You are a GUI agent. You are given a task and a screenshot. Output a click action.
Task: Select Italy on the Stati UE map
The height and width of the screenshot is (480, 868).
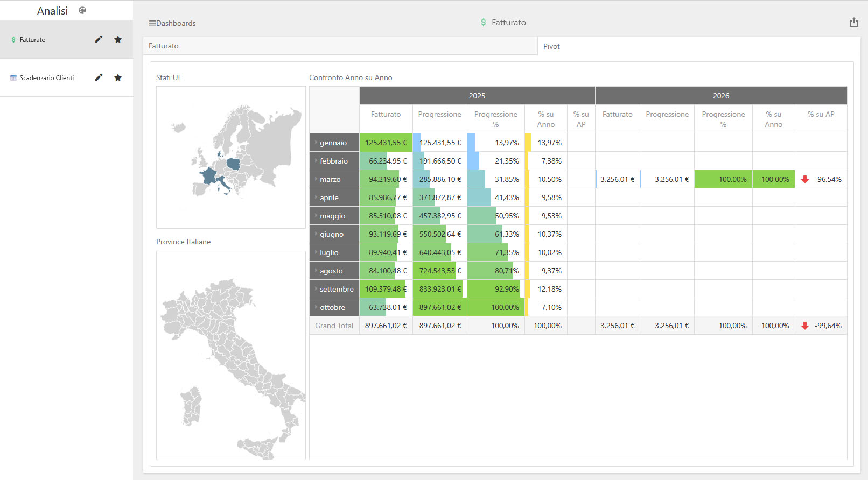223,183
